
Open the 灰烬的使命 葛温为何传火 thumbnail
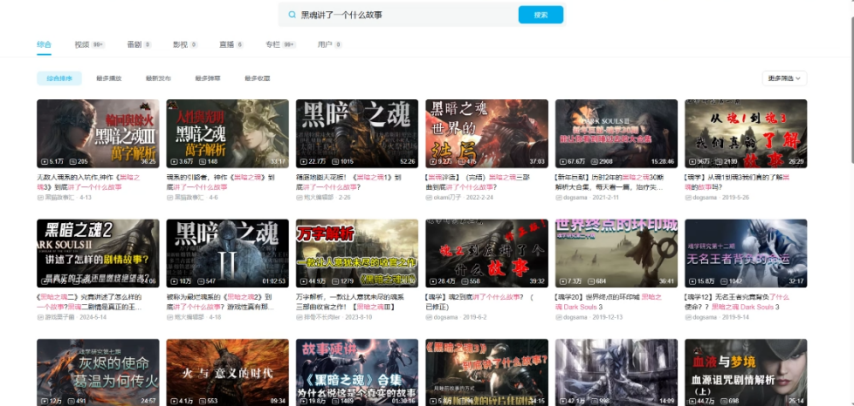coord(98,373)
